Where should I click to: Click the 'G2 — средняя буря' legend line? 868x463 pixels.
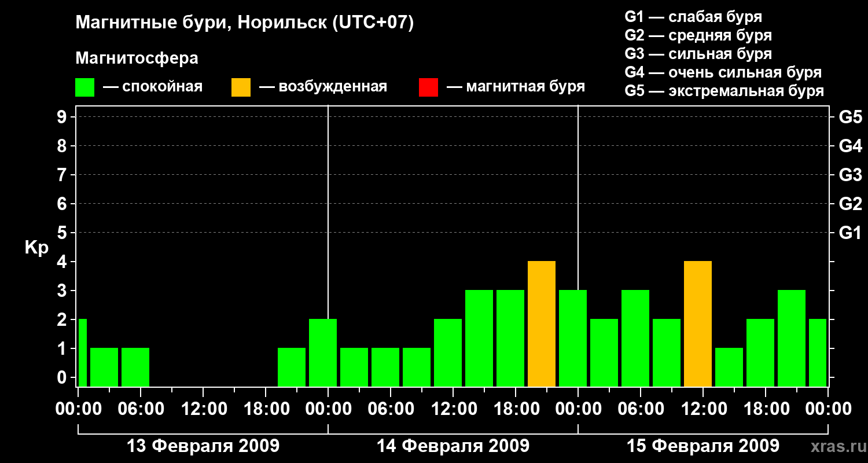click(698, 35)
